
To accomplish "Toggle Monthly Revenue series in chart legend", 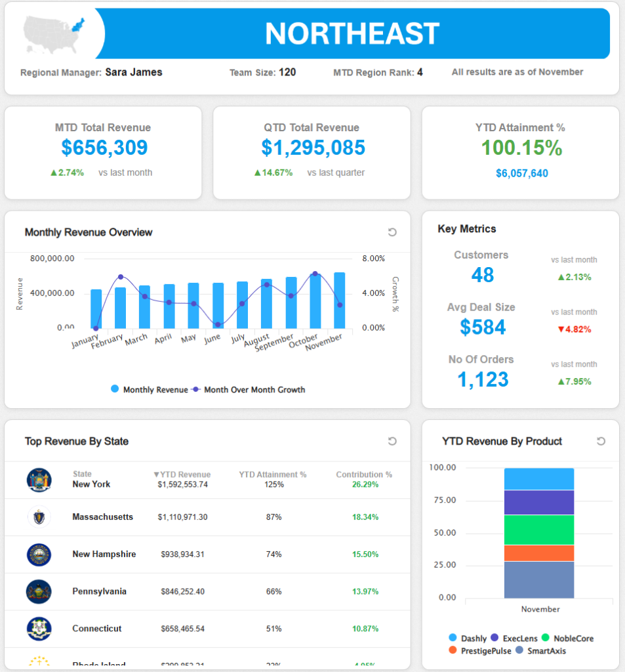I will click(149, 390).
